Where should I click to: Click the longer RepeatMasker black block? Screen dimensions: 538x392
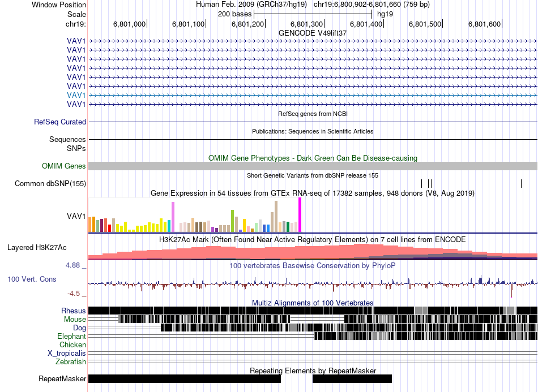[x=185, y=378]
